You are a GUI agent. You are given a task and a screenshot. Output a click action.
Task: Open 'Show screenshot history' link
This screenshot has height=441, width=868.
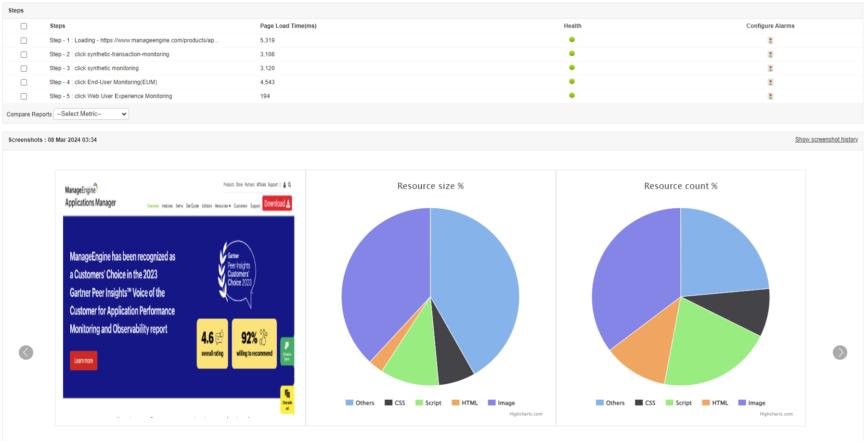point(826,139)
